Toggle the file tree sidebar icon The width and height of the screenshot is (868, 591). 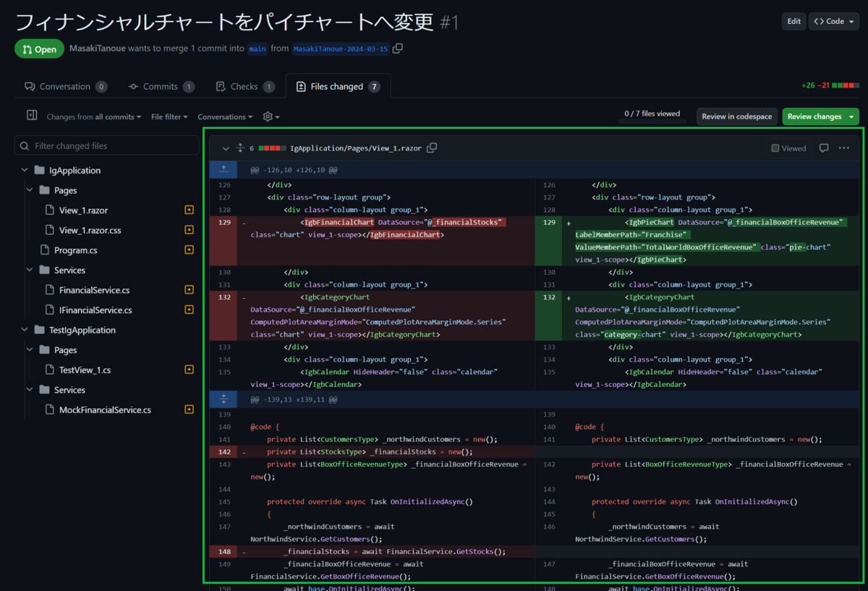pyautogui.click(x=32, y=116)
